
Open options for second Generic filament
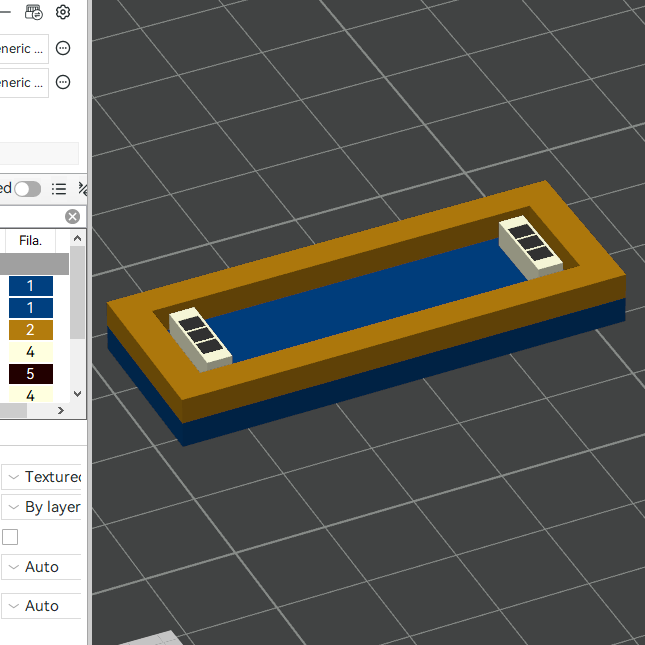point(63,82)
